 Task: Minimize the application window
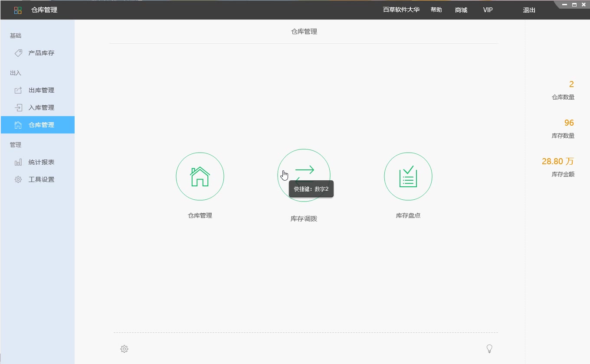click(565, 4)
